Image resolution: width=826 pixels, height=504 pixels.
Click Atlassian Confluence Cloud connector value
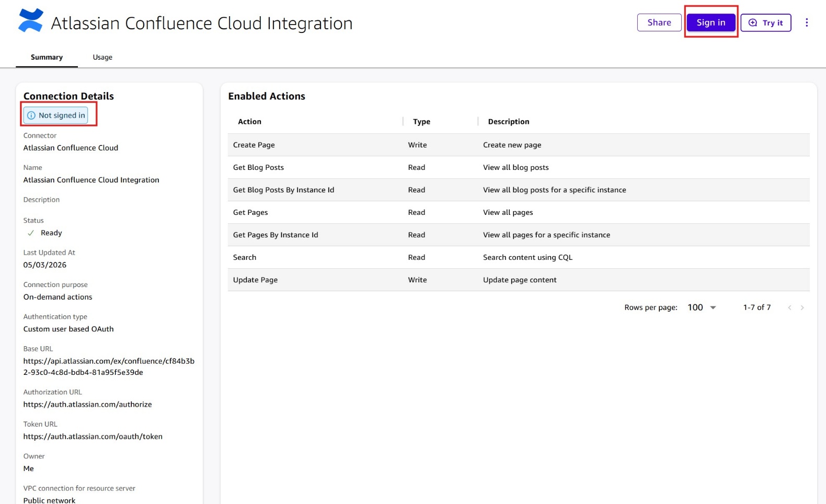pyautogui.click(x=71, y=148)
